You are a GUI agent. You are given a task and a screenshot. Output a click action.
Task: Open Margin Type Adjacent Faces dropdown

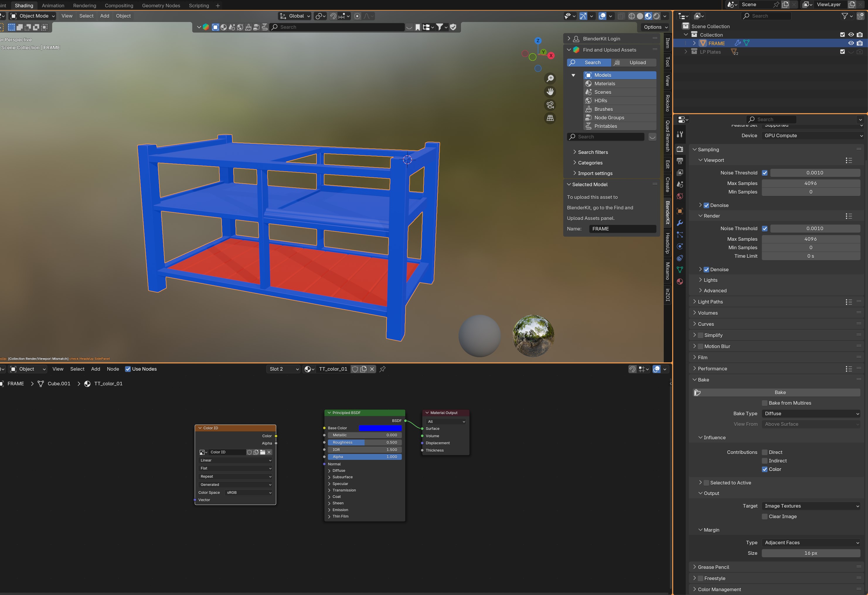(x=811, y=543)
